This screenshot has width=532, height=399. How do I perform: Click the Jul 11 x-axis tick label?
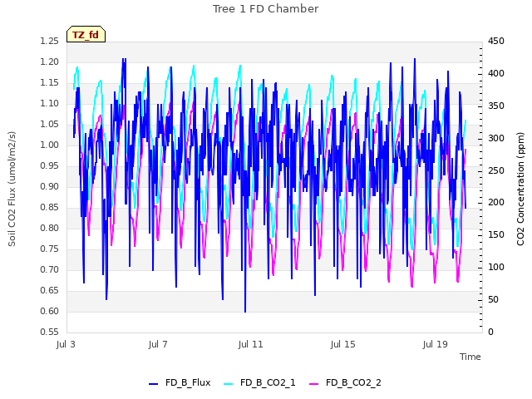pos(250,344)
